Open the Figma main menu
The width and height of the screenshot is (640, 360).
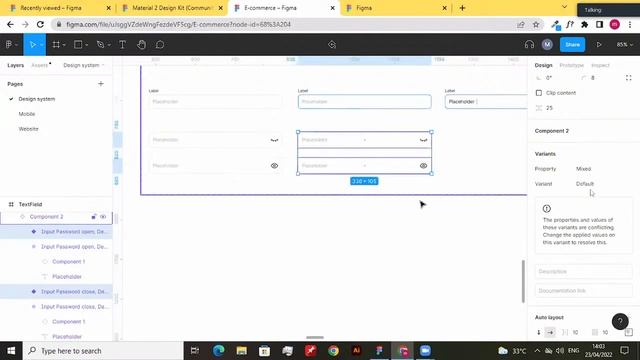[x=9, y=44]
